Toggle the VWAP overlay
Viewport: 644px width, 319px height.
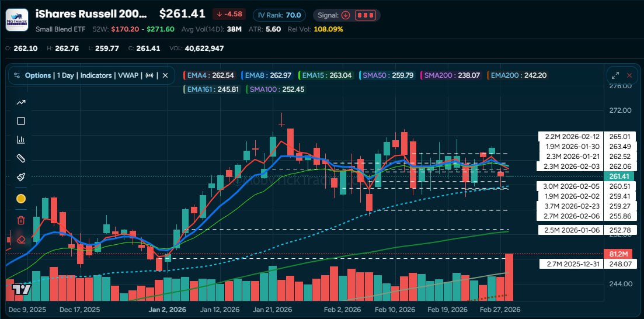coord(129,75)
